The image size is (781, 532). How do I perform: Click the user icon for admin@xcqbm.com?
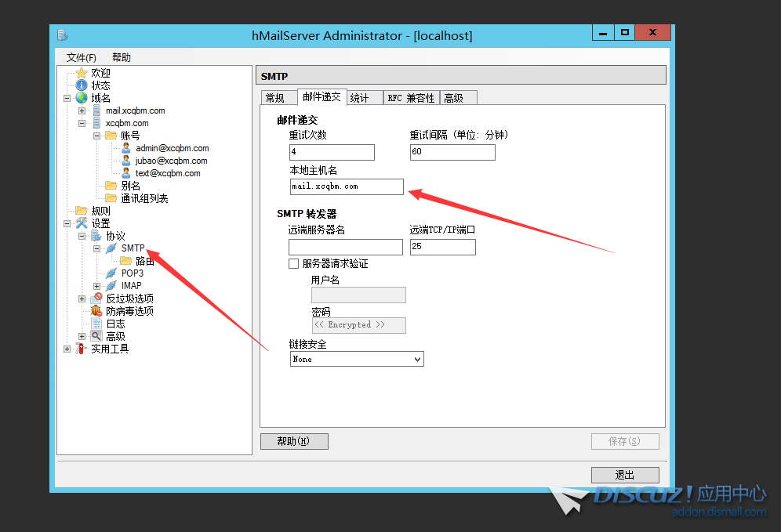[126, 148]
